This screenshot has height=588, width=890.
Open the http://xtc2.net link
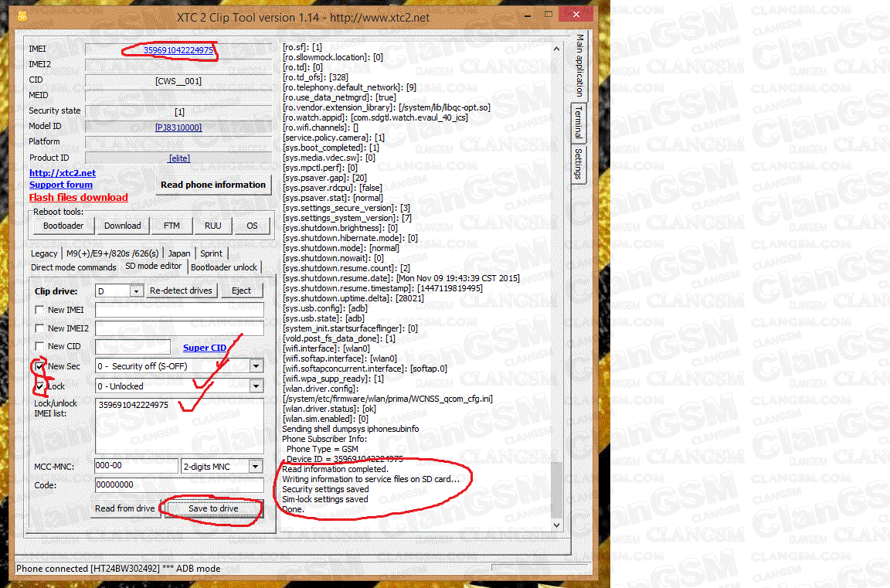coord(63,173)
